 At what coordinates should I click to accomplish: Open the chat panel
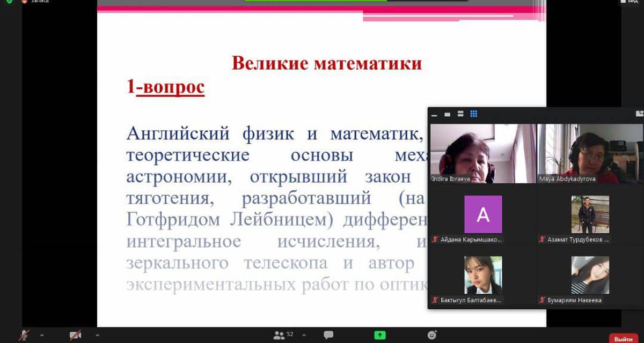[328, 335]
